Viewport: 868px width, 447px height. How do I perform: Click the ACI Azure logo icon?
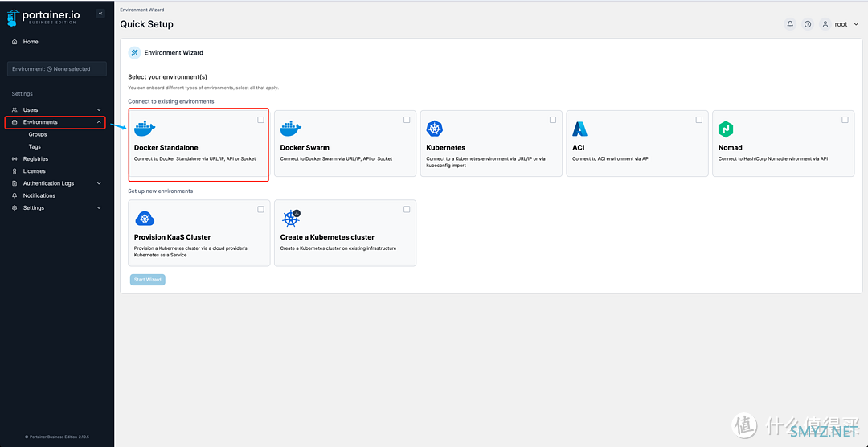[x=579, y=129]
